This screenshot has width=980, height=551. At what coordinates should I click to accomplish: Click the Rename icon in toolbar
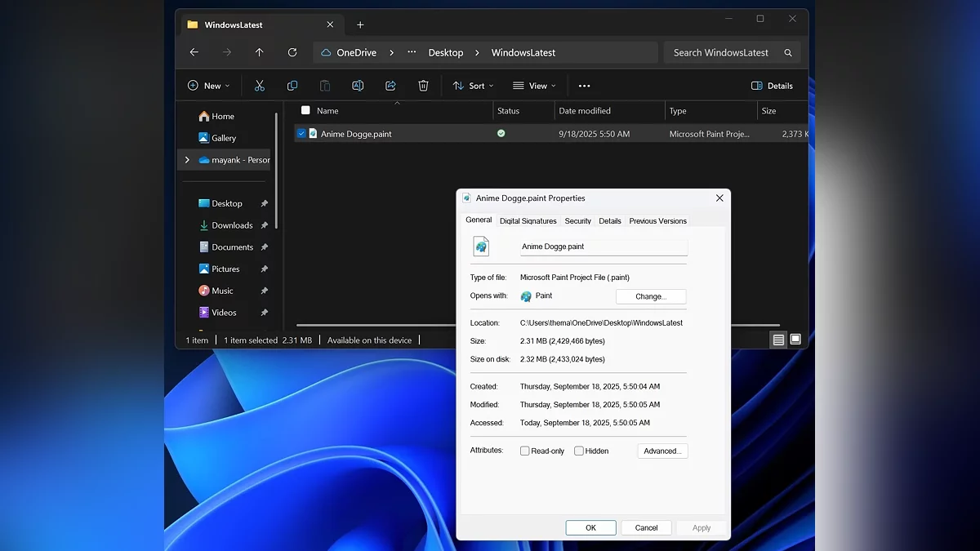pos(358,86)
